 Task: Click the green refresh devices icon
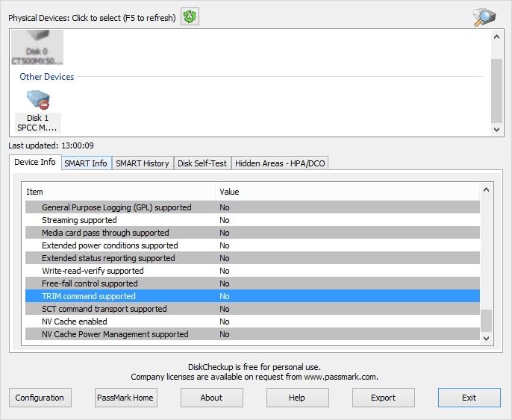click(x=190, y=16)
